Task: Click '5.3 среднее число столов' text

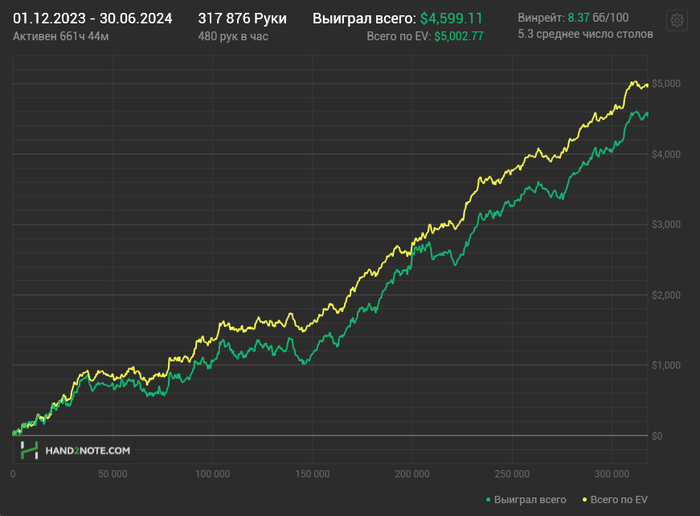Action: pos(585,34)
